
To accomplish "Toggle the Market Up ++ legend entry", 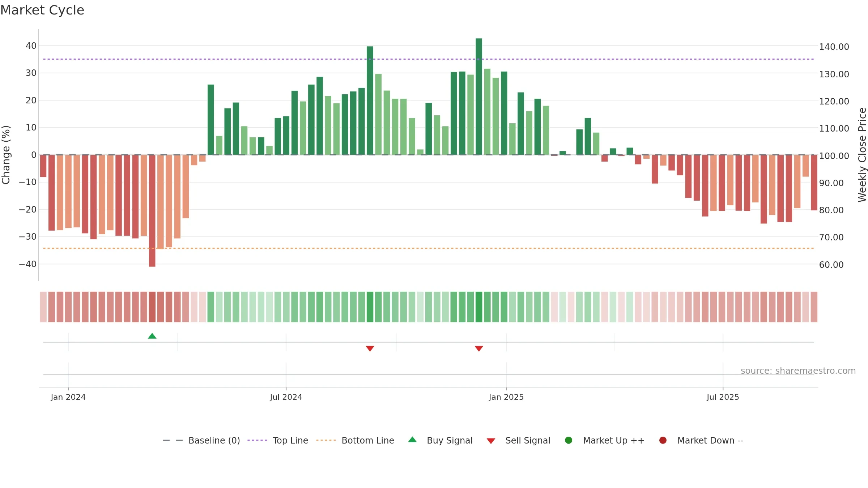I will (x=604, y=440).
